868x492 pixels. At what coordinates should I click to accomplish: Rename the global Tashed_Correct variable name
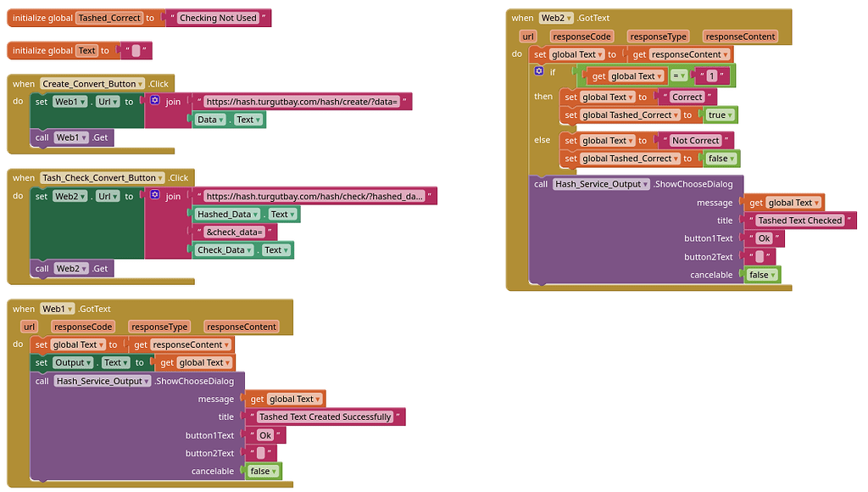coord(108,17)
